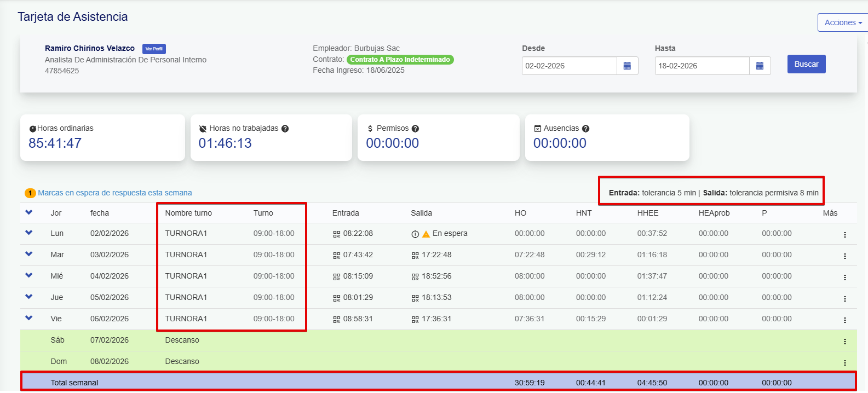Click the Buscar button
The image size is (868, 393).
click(x=806, y=64)
